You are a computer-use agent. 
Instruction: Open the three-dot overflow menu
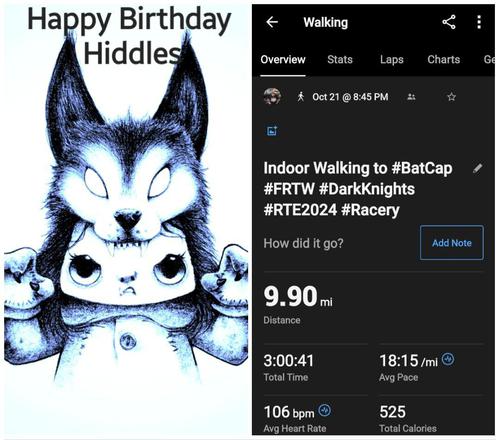click(x=479, y=22)
